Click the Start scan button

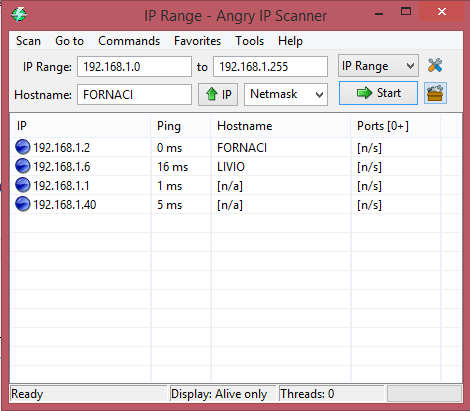pos(378,93)
